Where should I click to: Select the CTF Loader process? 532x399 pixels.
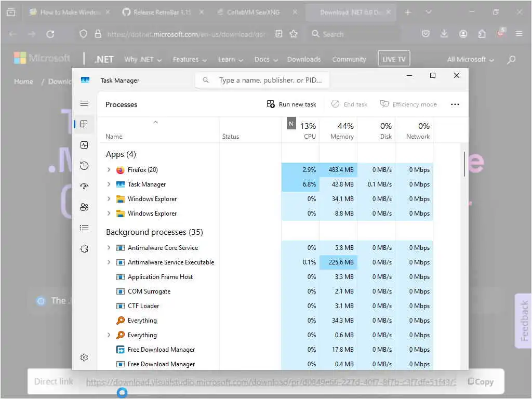(267, 306)
